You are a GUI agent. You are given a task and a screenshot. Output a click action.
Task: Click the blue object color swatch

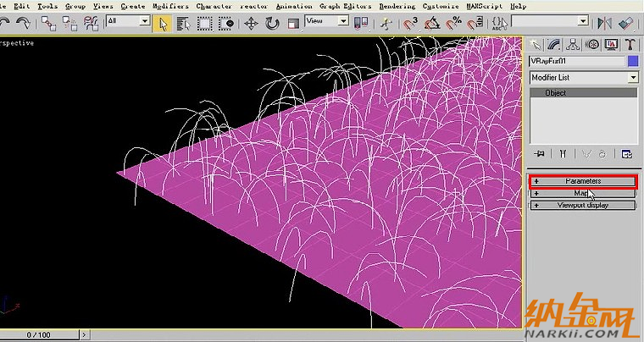tap(632, 61)
